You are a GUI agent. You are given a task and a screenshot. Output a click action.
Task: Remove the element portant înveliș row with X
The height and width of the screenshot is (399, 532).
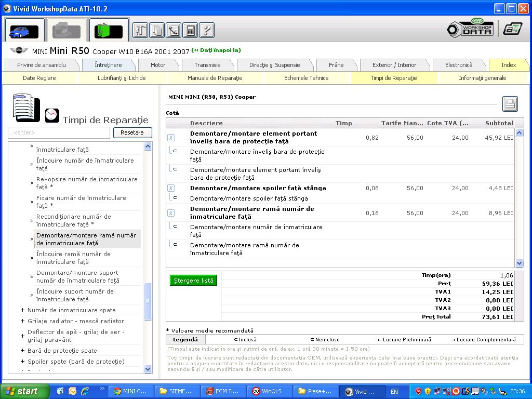click(171, 138)
